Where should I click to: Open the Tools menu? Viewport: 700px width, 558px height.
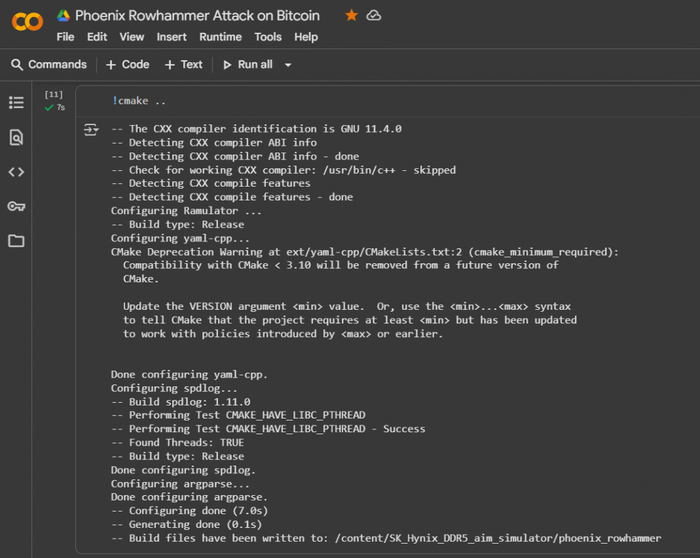pos(268,37)
